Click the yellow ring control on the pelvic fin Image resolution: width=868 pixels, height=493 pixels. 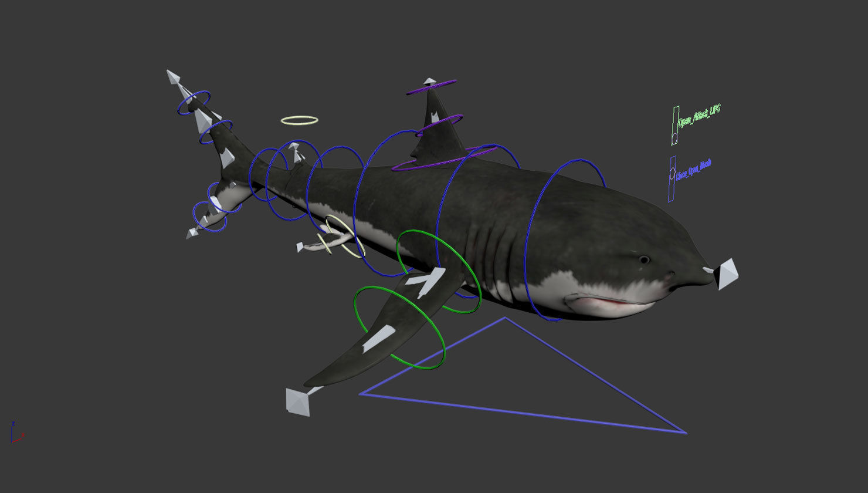pyautogui.click(x=345, y=237)
